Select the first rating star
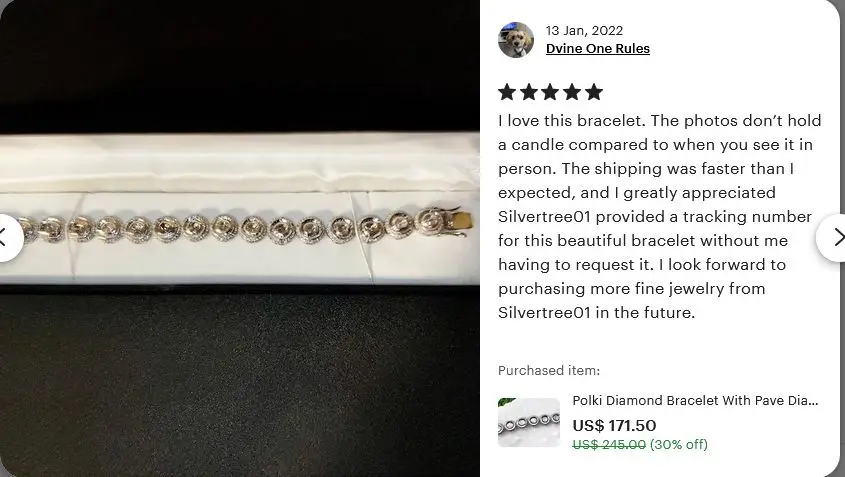Screen dimensions: 845x477 click(x=507, y=92)
